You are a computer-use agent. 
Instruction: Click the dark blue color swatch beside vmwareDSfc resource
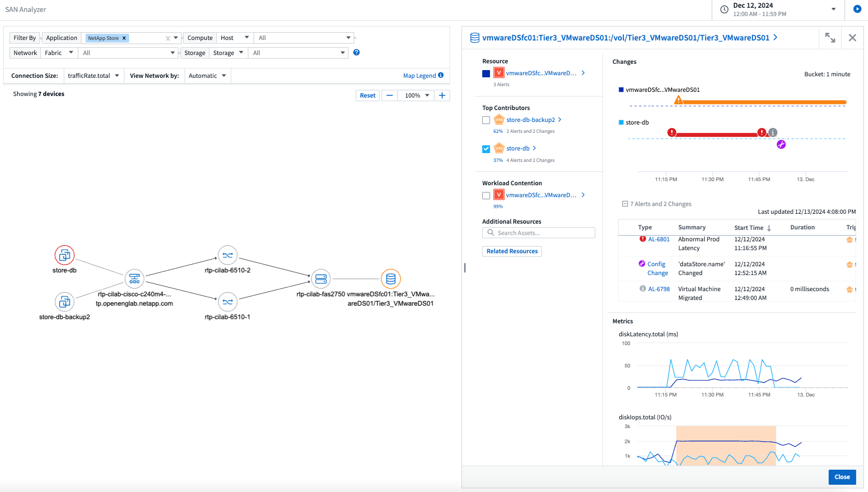click(x=485, y=73)
